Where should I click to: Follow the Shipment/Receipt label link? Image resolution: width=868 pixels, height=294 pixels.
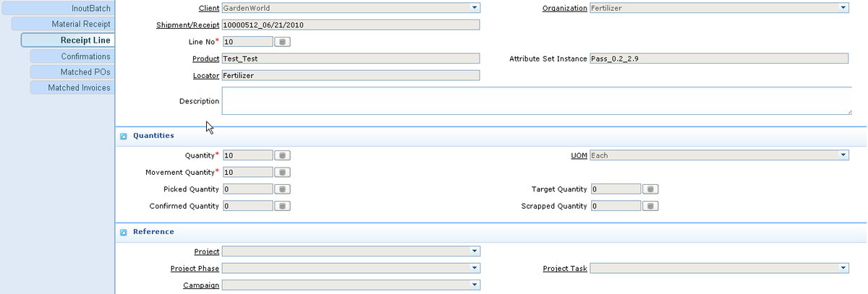188,25
